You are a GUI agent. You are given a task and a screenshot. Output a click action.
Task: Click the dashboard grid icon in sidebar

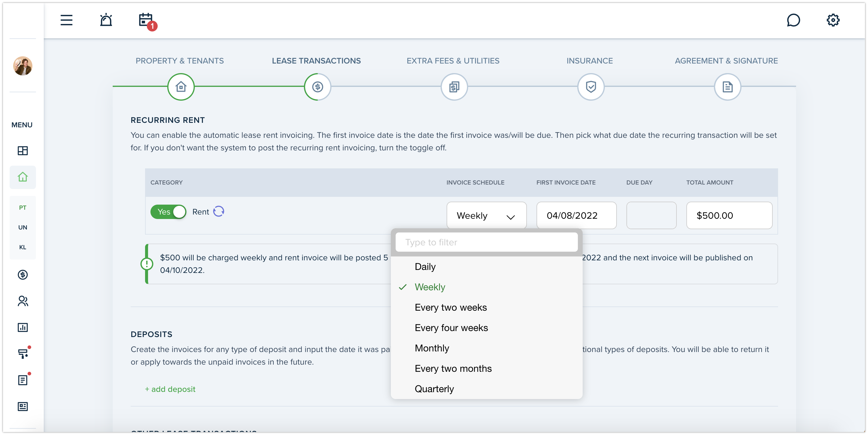pos(23,151)
